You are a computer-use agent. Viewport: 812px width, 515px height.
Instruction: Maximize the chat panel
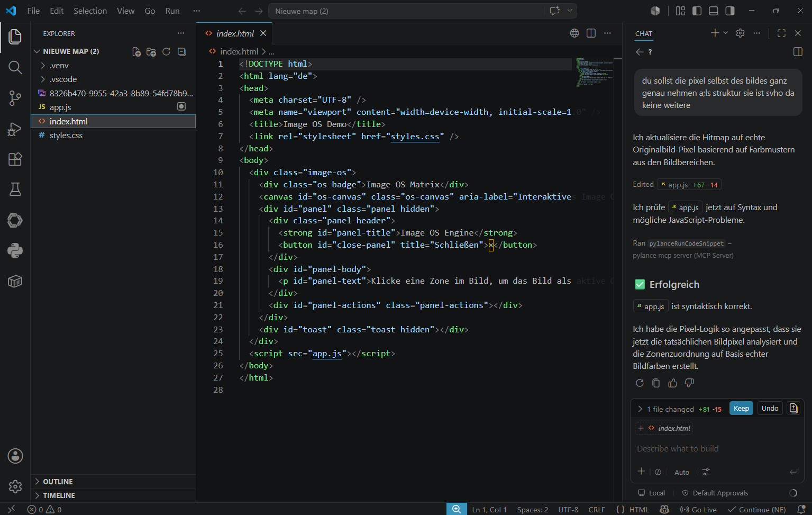point(781,33)
